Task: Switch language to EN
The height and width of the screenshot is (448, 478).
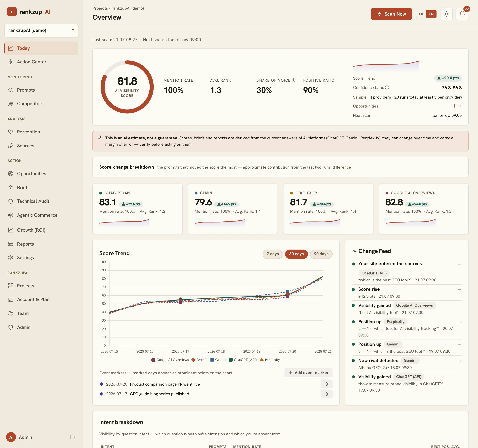Action: tap(431, 14)
